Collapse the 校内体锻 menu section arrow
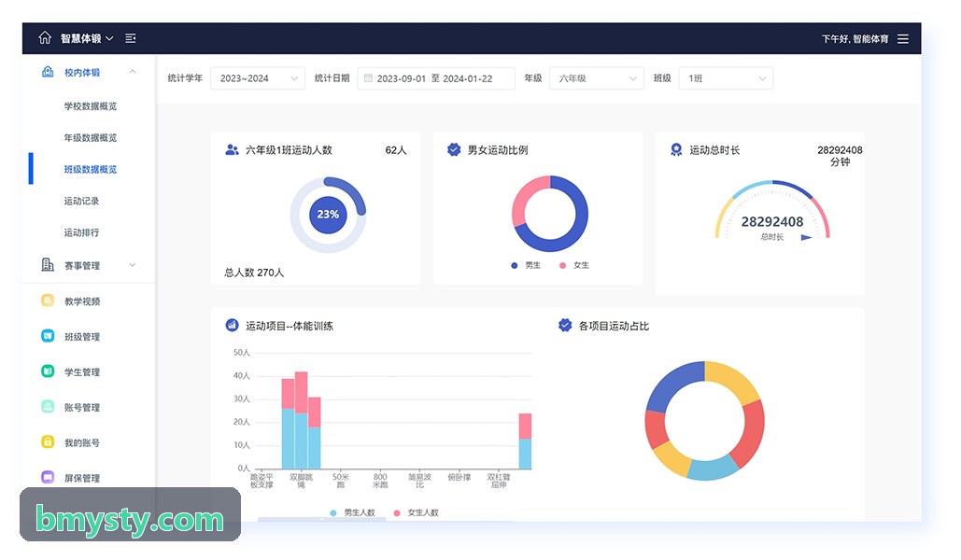 point(133,72)
